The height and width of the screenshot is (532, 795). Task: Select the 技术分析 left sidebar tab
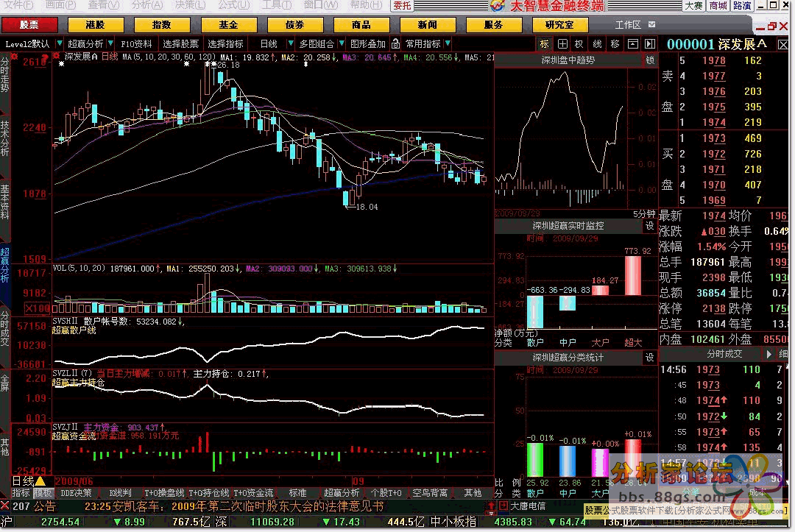pos(4,138)
